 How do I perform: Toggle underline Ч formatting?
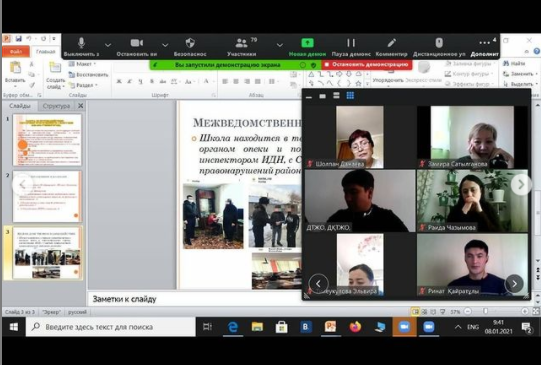click(x=140, y=81)
